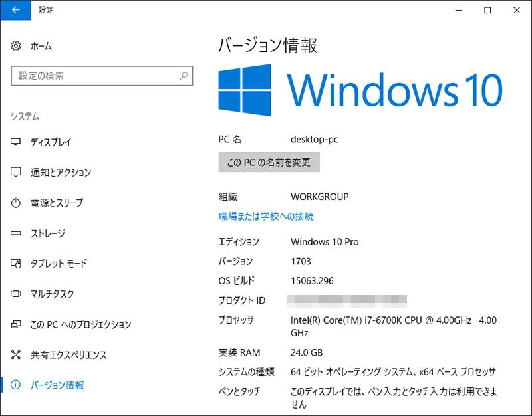Click the マルチタスク icon
The width and height of the screenshot is (532, 416).
pyautogui.click(x=15, y=294)
